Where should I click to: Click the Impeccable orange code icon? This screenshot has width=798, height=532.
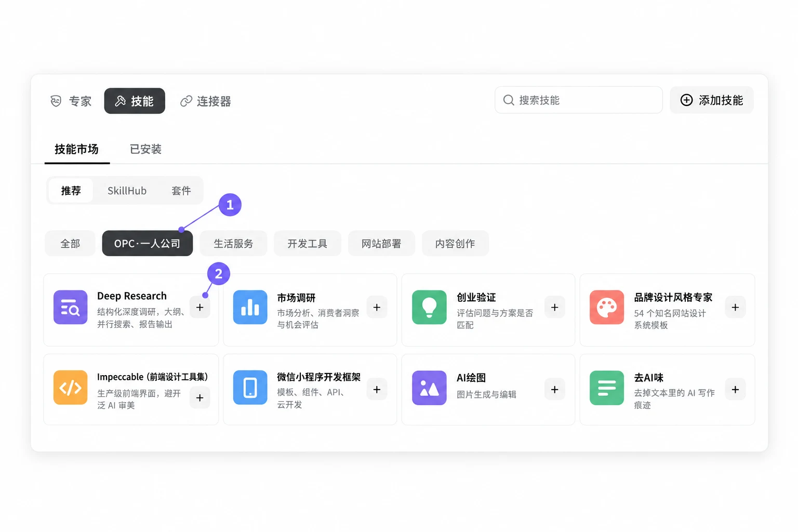(x=70, y=388)
